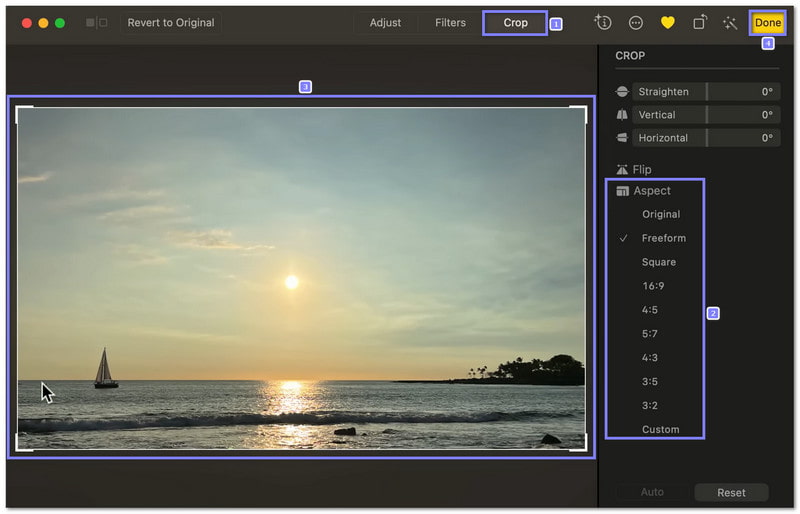
Task: Click the rotate image icon
Action: 700,22
